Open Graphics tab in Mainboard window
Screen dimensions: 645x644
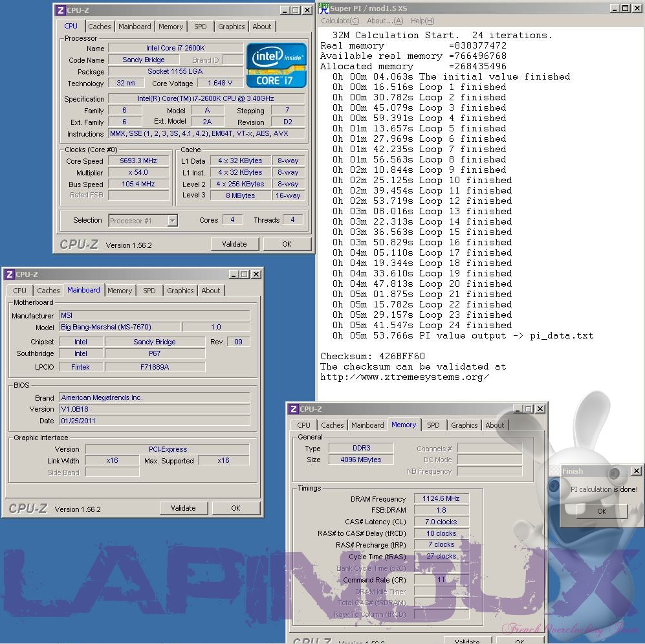[180, 291]
